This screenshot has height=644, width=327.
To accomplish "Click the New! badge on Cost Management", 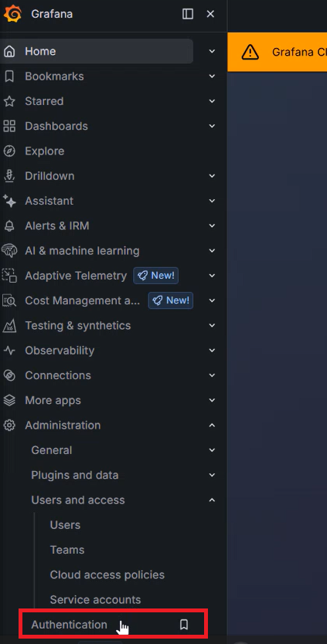I will click(171, 300).
